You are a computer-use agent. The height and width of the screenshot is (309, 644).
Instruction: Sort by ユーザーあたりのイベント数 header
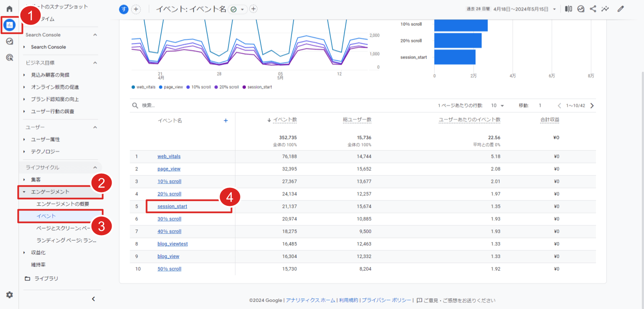[469, 120]
